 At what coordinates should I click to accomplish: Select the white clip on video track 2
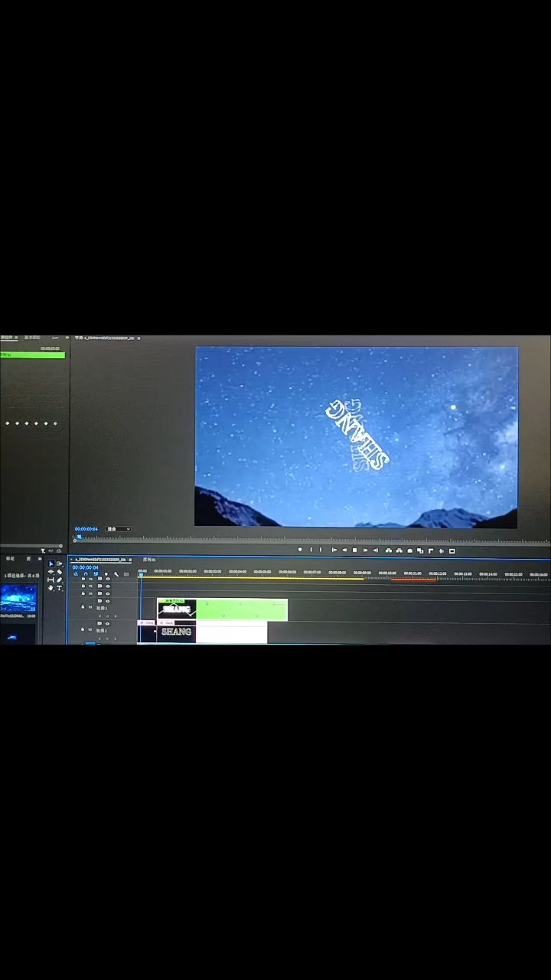[x=231, y=633]
